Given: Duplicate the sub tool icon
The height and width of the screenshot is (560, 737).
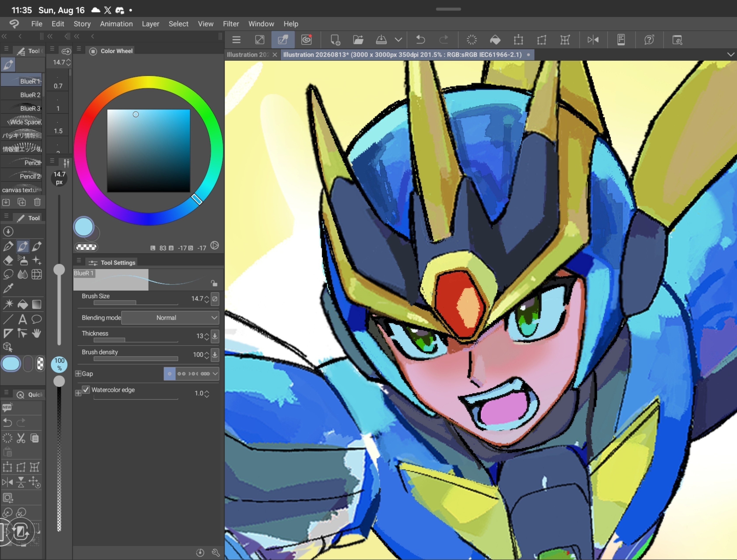Looking at the screenshot, I should pyautogui.click(x=22, y=202).
